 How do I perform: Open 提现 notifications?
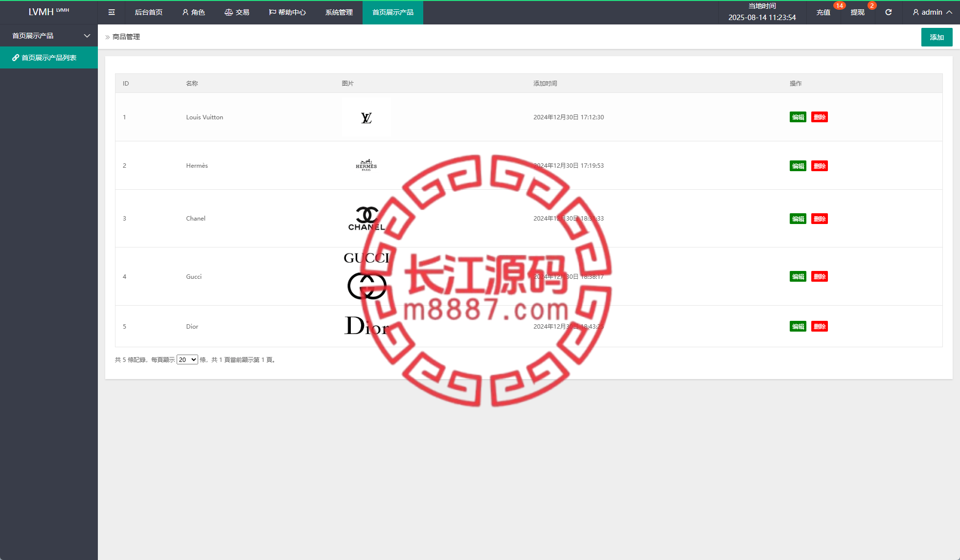858,12
